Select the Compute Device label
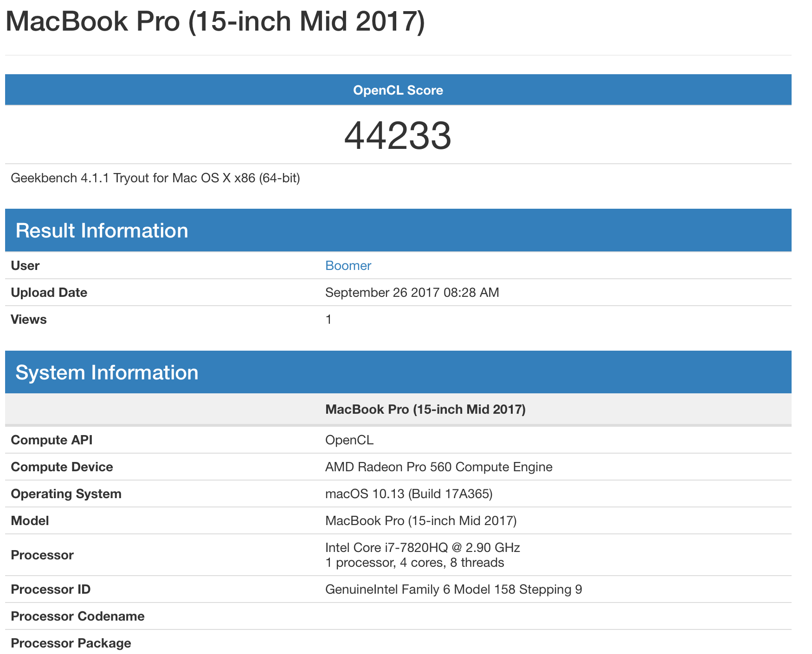812x654 pixels. [62, 467]
